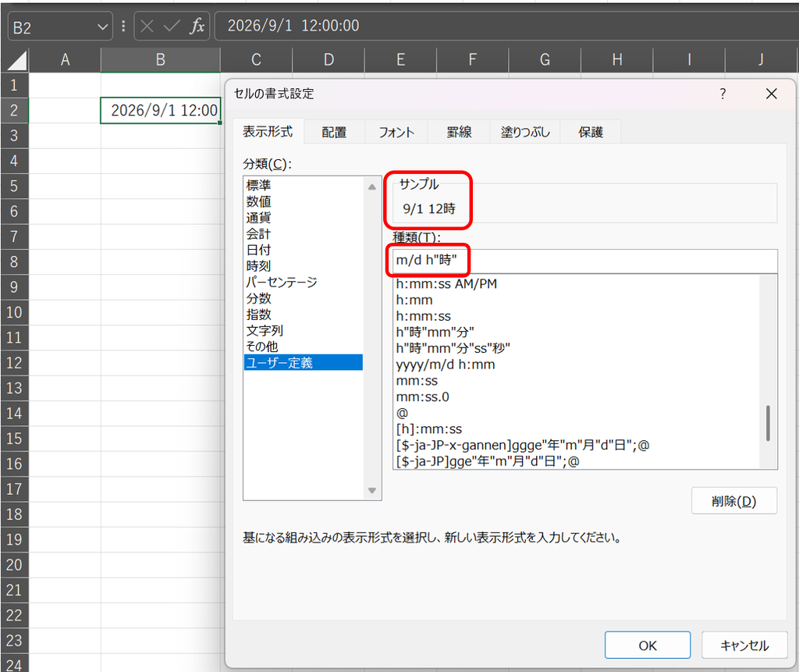Click the 削除(D) button
Viewport: 799px width, 672px height.
(x=733, y=501)
